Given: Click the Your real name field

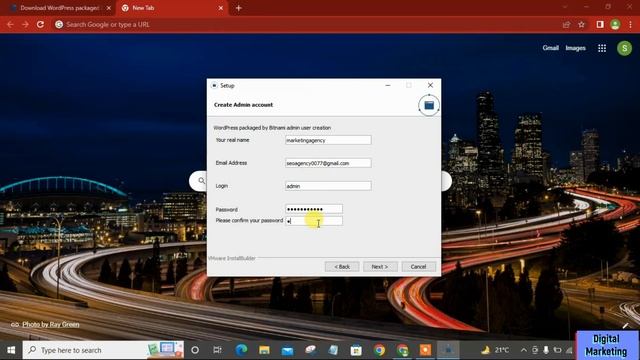Looking at the screenshot, I should (x=328, y=140).
